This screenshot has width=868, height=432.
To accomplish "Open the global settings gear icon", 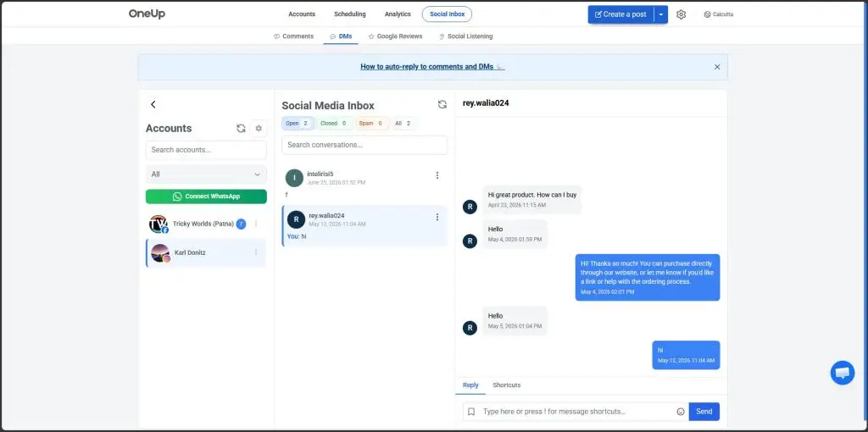I will tap(681, 14).
